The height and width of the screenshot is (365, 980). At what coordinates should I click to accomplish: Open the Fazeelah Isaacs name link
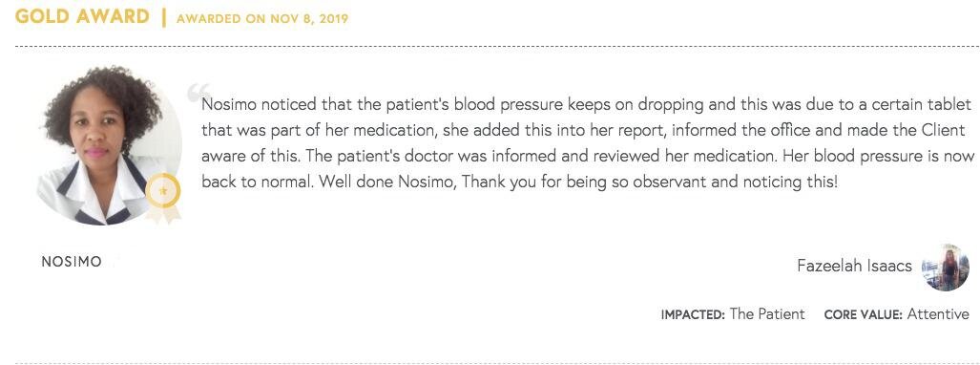tap(854, 266)
